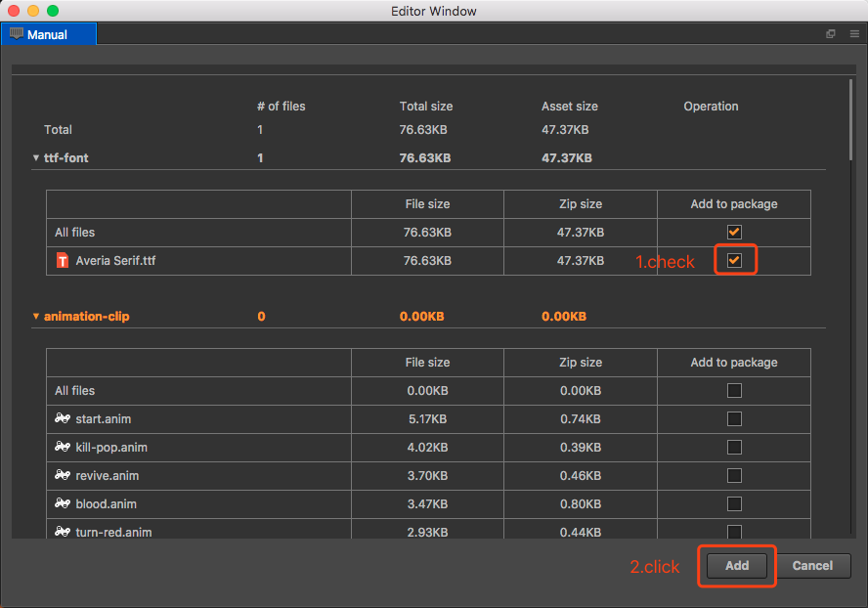
Task: Click the Total row label
Action: coord(58,130)
